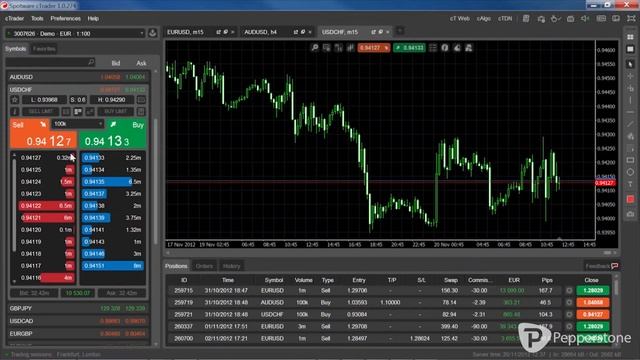Viewport: 640px width, 360px height.
Task: Close AUDUSD position with orange 1.04058 button
Action: 593,302
